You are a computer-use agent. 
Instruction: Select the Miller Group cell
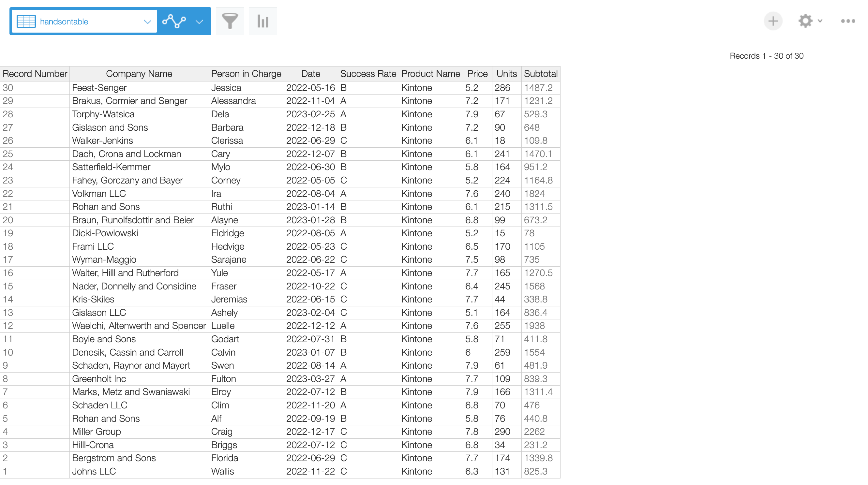point(139,432)
